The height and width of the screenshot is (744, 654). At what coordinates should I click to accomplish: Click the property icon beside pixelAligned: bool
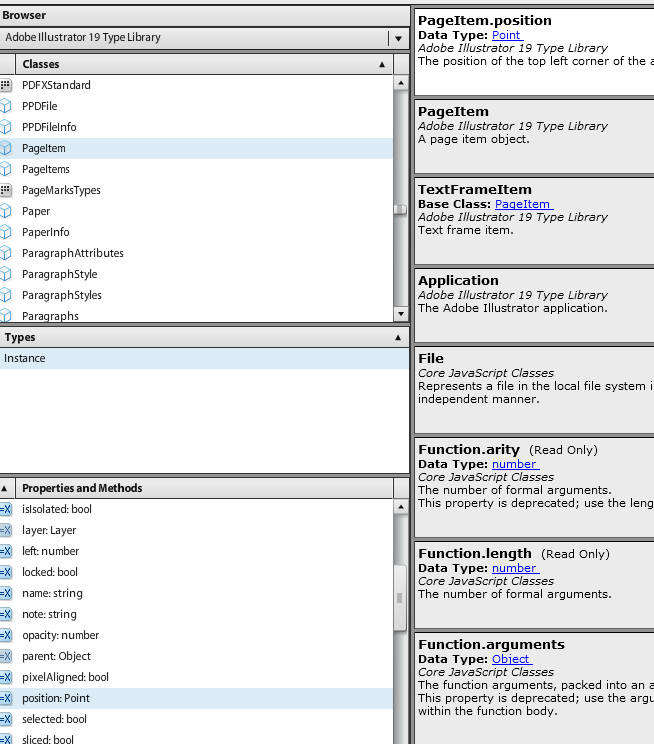tap(6, 677)
